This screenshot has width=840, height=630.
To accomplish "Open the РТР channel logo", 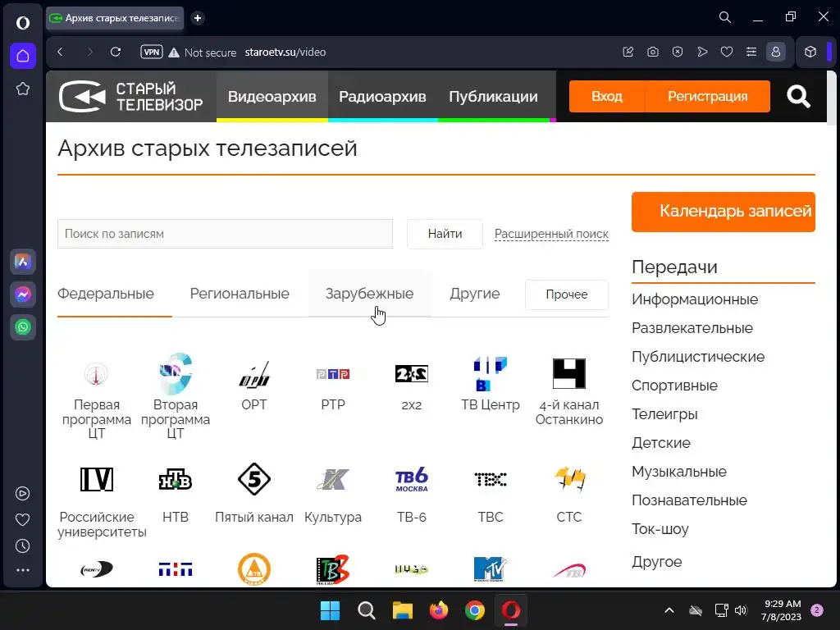I will (333, 374).
